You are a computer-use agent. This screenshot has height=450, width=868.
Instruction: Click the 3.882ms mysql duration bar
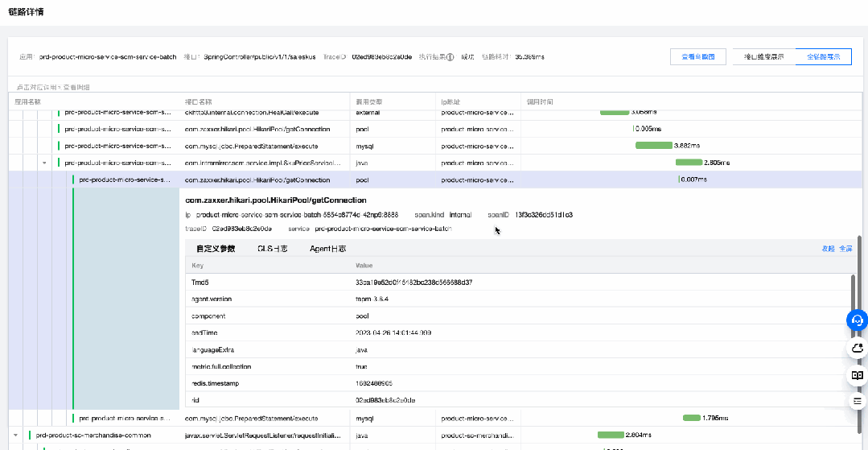654,145
